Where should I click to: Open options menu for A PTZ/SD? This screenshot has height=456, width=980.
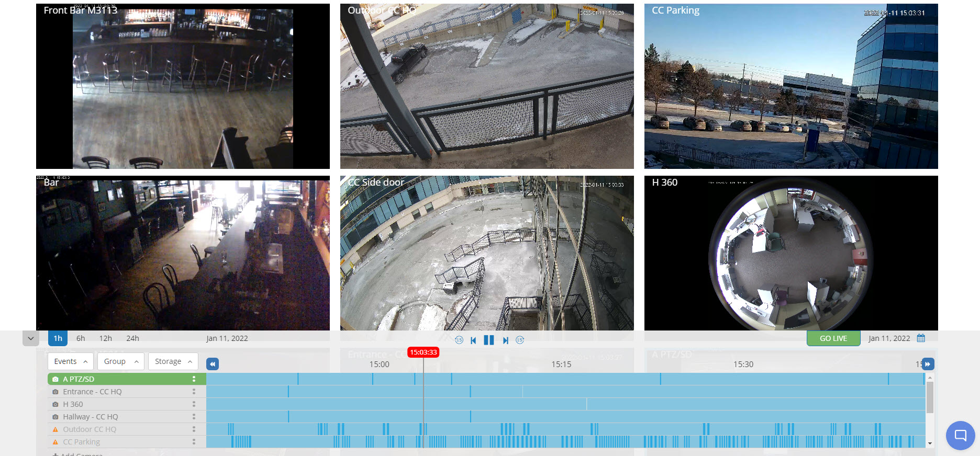(194, 379)
